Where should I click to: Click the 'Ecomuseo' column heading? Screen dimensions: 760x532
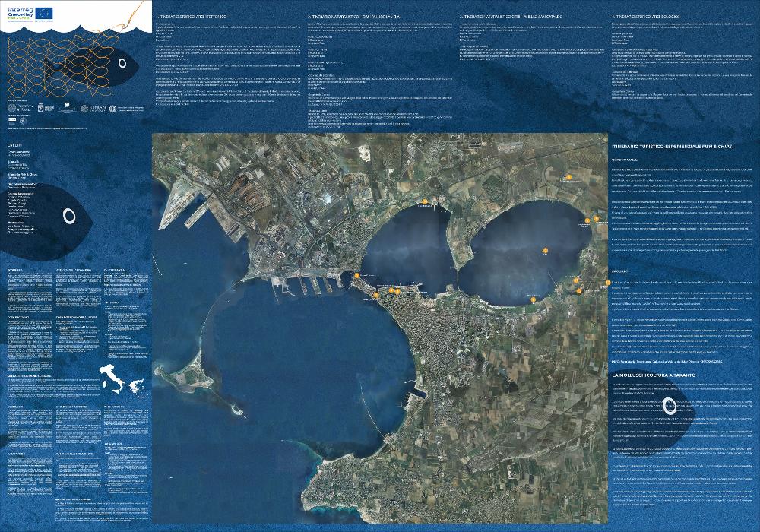click(15, 271)
